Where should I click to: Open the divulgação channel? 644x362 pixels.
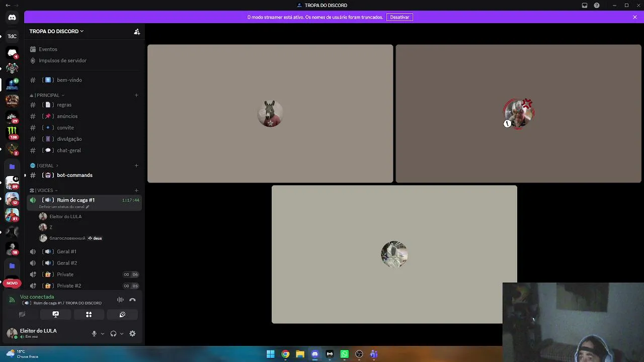tap(84, 139)
